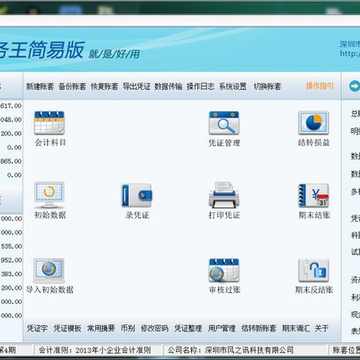Open 数据传输 in the top toolbar
The image size is (360, 360).
pyautogui.click(x=168, y=87)
